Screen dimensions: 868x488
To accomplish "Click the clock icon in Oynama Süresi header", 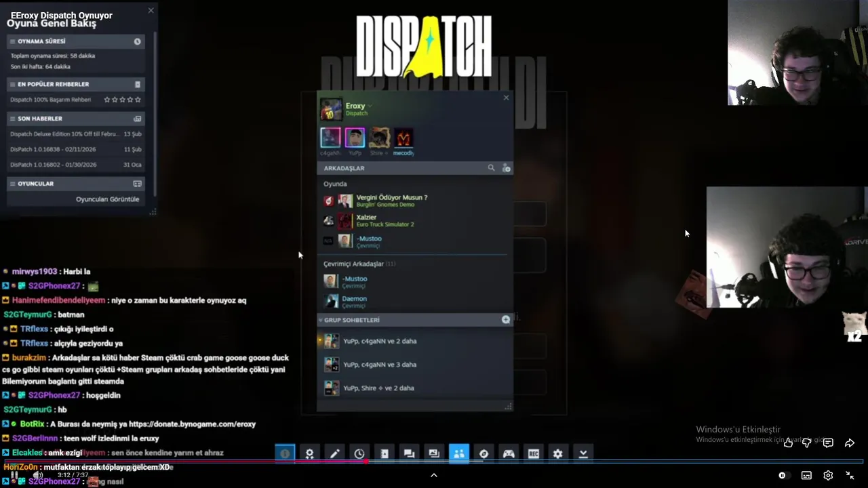I will click(137, 41).
